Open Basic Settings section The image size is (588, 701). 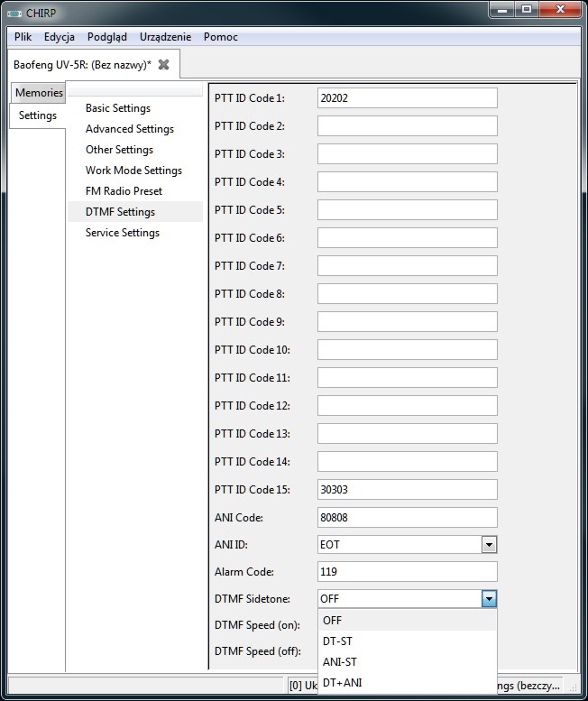tap(118, 108)
